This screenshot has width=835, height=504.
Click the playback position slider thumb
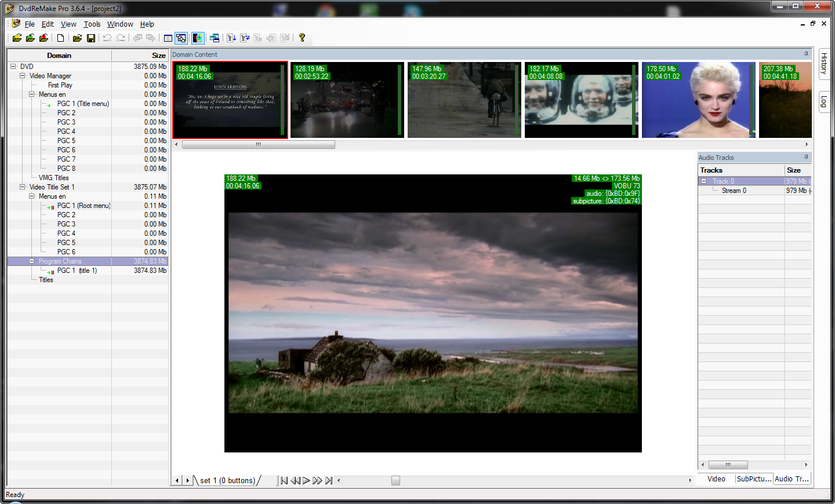[395, 480]
